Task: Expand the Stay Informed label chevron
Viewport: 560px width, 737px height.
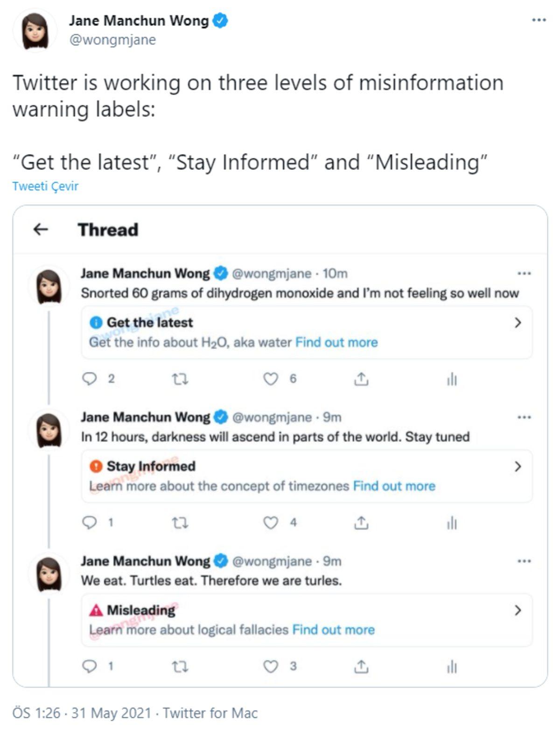Action: pos(517,467)
